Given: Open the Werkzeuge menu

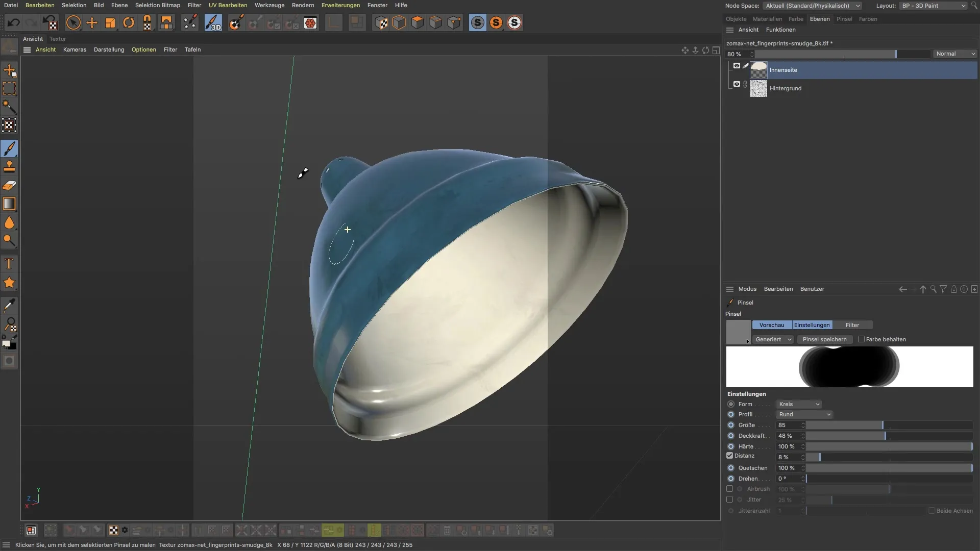Looking at the screenshot, I should pyautogui.click(x=269, y=5).
